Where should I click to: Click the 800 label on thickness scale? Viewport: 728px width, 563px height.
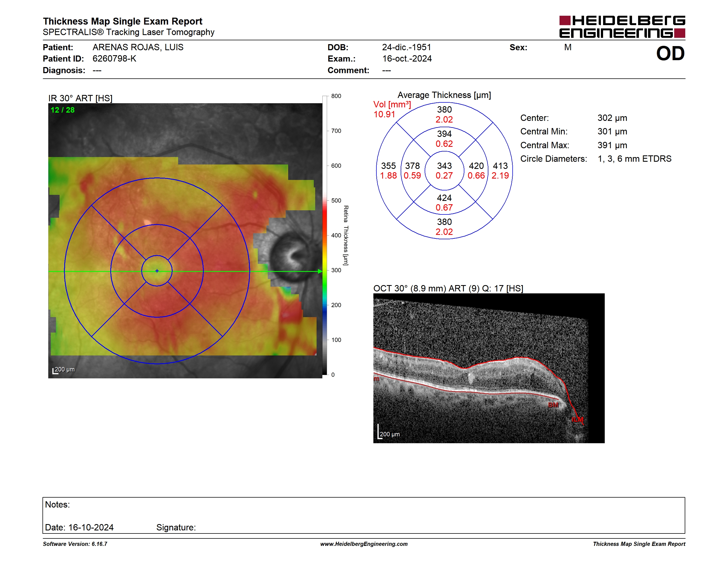coord(336,96)
